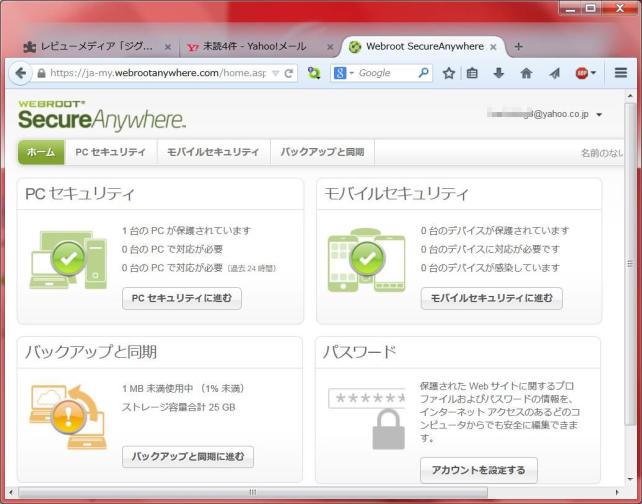
Task: Close the レビューメディア tab
Action: [167, 47]
